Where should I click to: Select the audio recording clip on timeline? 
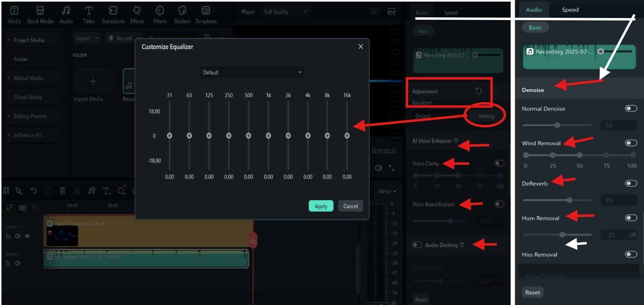click(x=146, y=258)
